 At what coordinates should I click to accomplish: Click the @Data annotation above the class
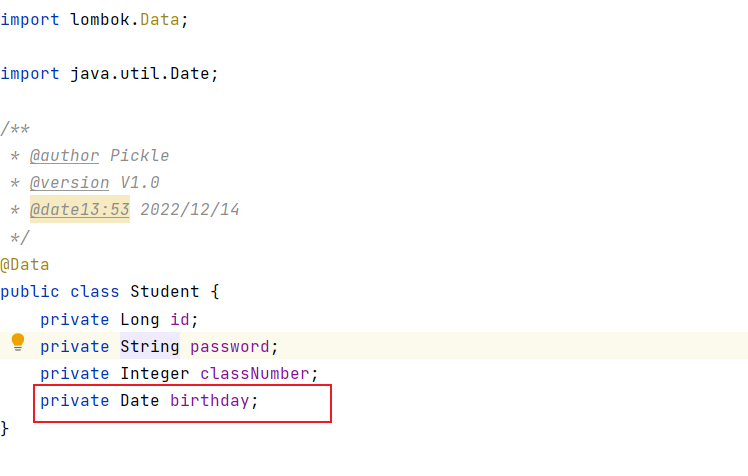point(25,265)
